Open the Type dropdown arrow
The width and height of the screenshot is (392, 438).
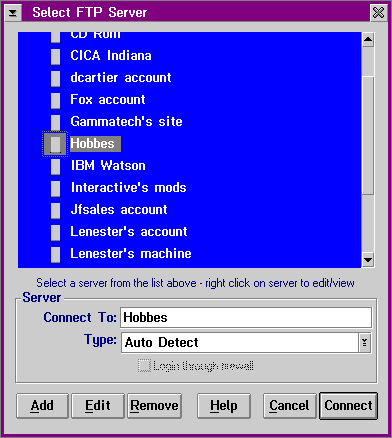coord(365,342)
